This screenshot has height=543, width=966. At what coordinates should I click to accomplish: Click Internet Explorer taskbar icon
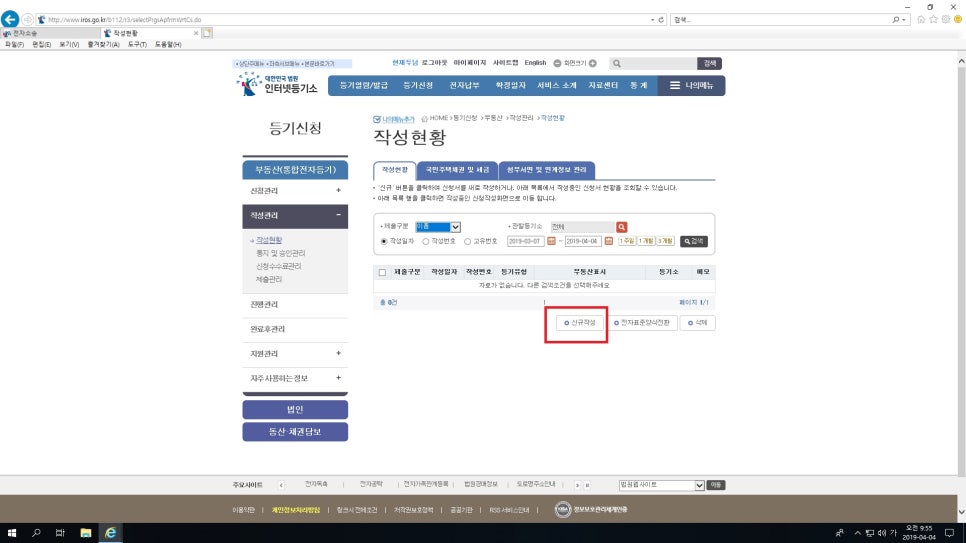[110, 533]
